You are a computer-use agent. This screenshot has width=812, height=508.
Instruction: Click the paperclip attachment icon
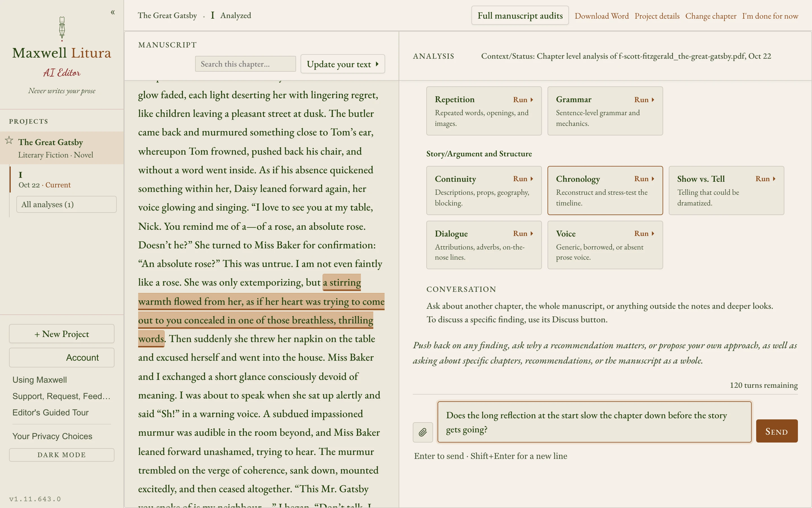(x=423, y=432)
